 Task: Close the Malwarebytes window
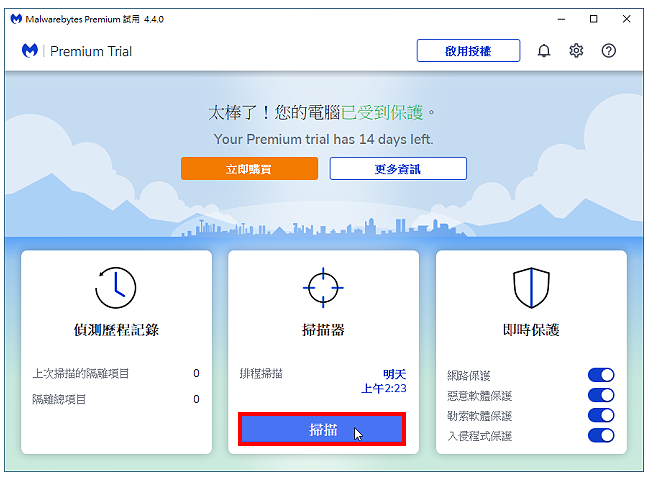tap(626, 19)
